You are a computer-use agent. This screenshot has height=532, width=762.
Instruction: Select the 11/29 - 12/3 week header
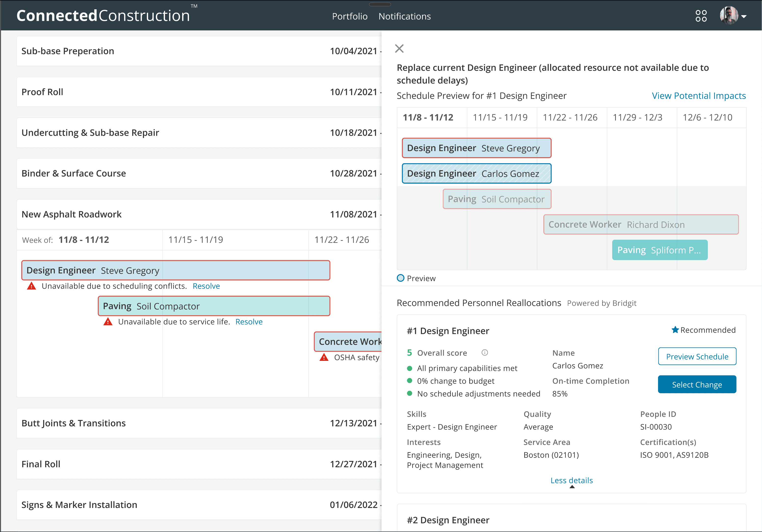[642, 117]
